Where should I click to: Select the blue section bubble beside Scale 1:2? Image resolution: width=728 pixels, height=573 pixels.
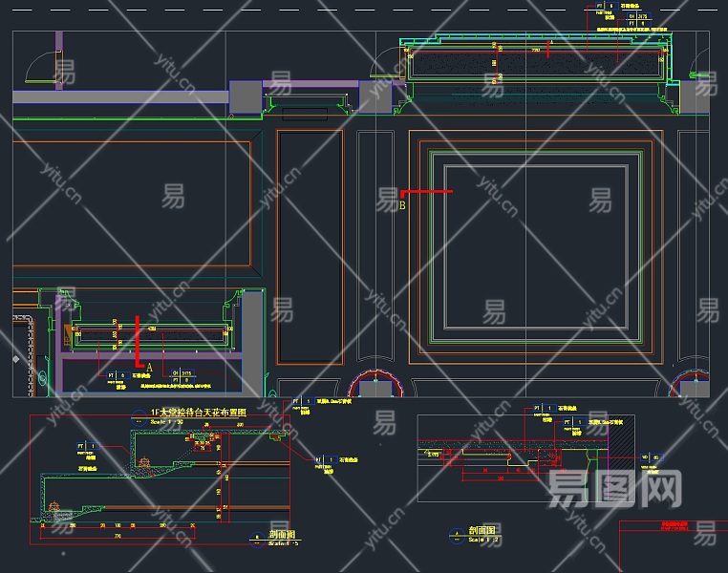457,536
